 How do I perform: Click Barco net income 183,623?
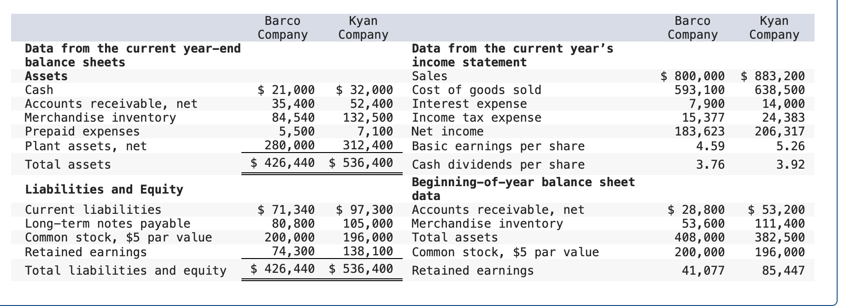tap(699, 131)
